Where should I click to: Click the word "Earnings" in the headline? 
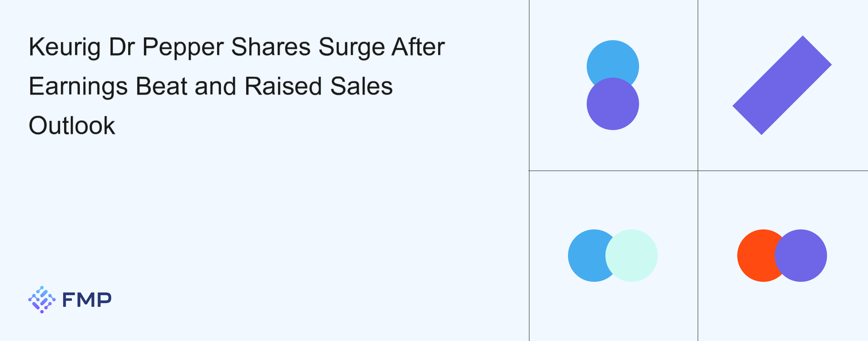pos(78,86)
